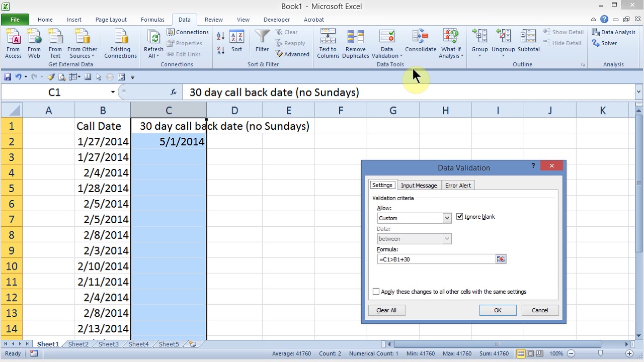
Task: Click From Access import icon
Action: tap(13, 44)
